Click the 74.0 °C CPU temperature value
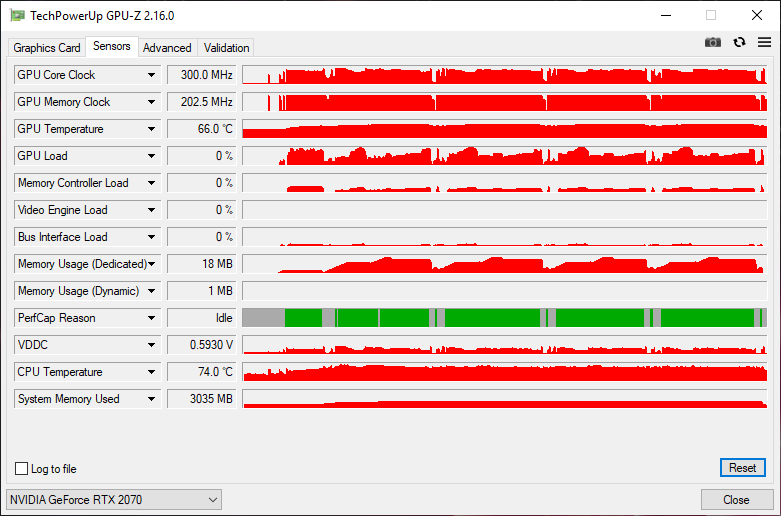This screenshot has height=516, width=781. [202, 372]
